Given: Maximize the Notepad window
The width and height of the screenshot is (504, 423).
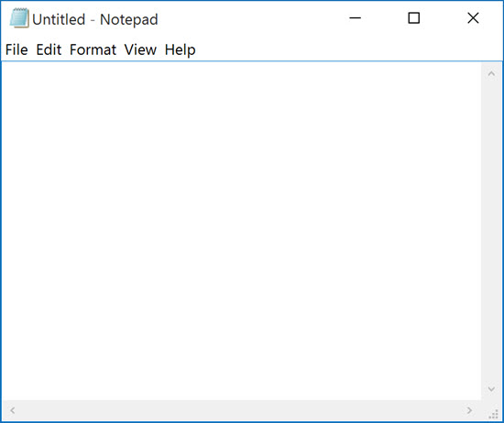Looking at the screenshot, I should (413, 18).
